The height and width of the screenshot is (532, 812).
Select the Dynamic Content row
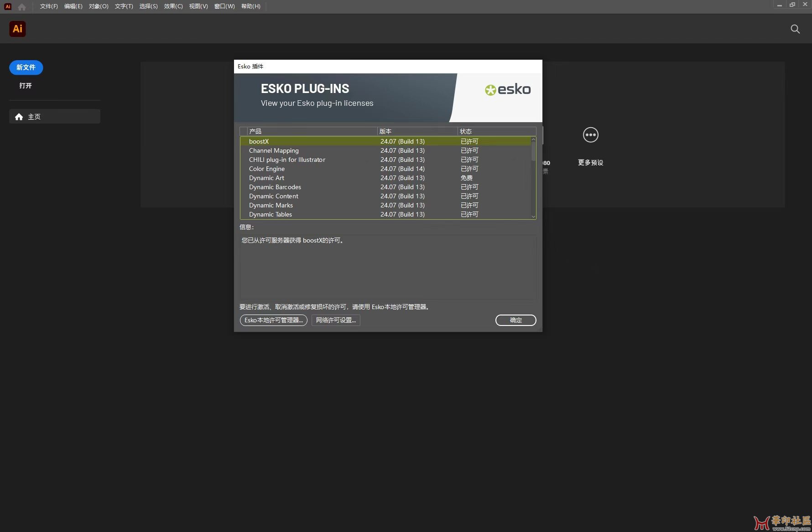[x=385, y=196]
